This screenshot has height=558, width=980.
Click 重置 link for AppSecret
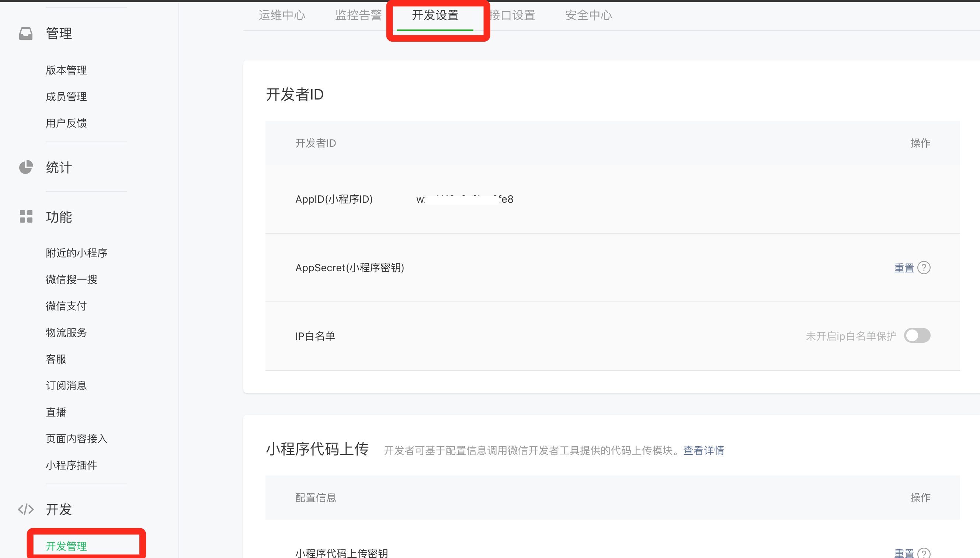pyautogui.click(x=904, y=268)
